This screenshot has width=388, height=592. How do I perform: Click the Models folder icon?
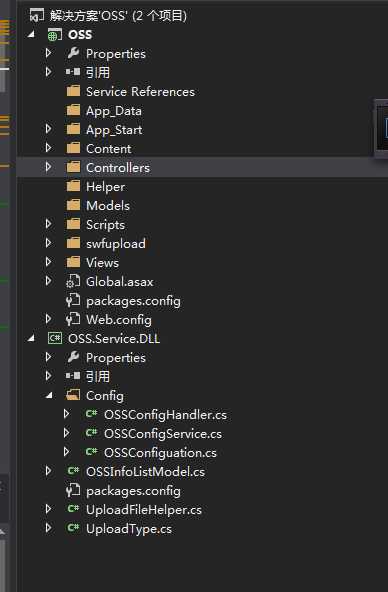coord(73,205)
